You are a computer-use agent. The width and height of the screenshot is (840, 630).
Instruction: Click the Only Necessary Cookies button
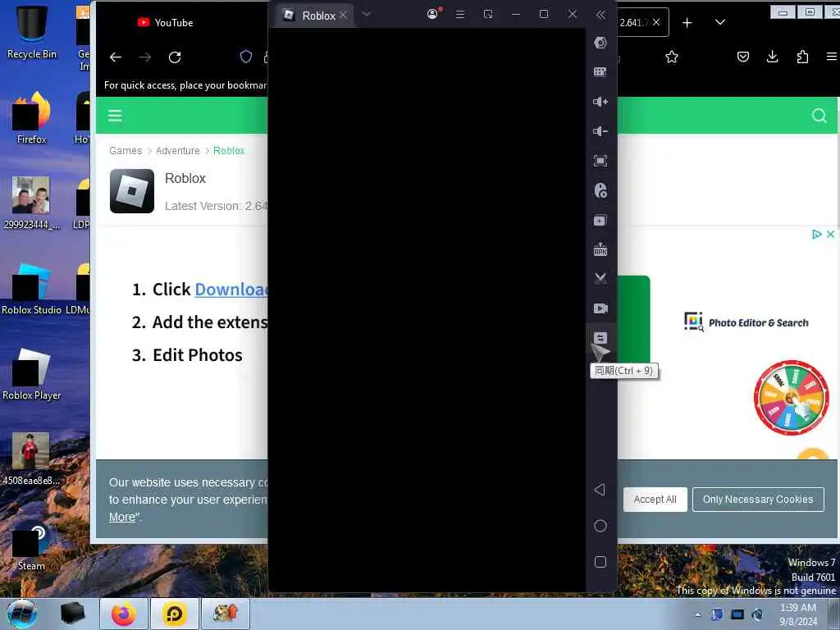pyautogui.click(x=757, y=500)
